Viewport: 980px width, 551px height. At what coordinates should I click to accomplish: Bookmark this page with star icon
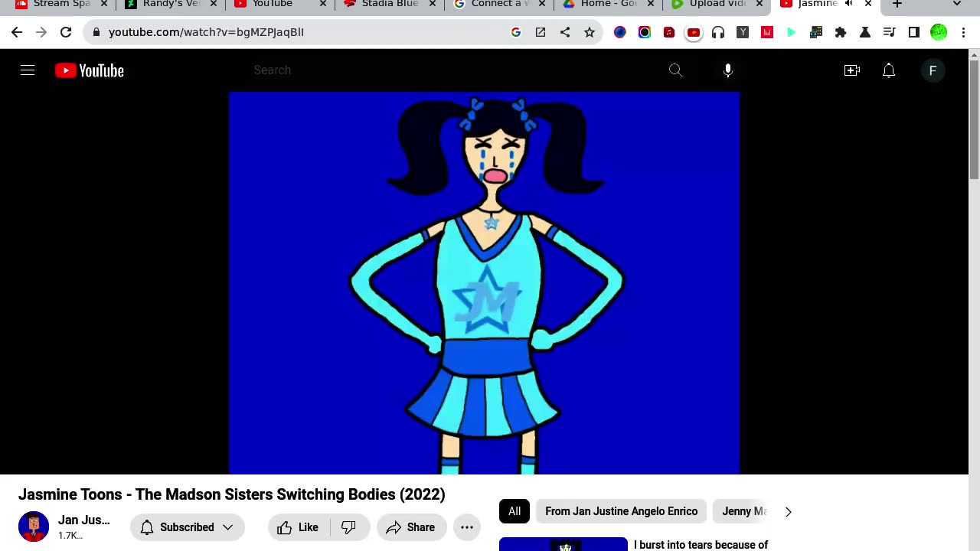(590, 32)
